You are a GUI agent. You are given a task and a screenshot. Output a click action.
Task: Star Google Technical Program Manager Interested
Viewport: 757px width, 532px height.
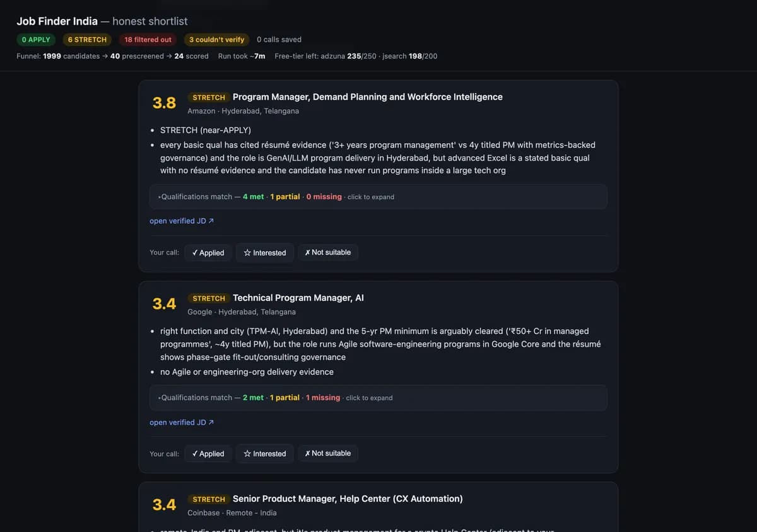(265, 454)
